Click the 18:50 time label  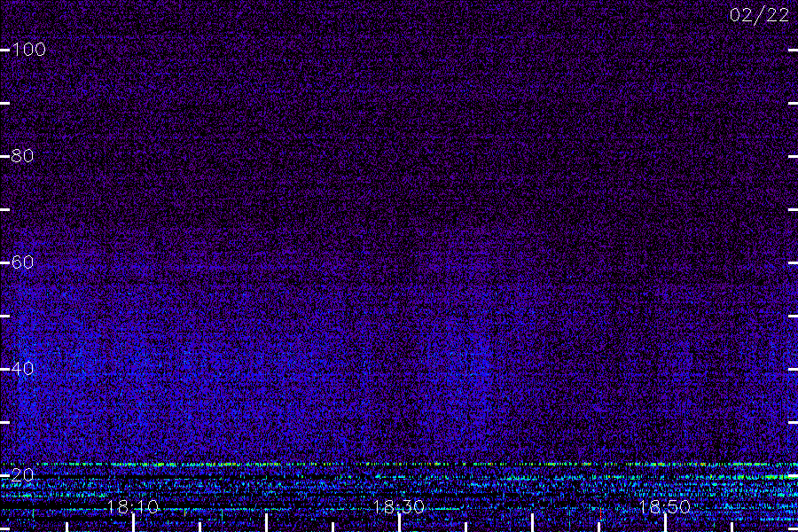(665, 507)
